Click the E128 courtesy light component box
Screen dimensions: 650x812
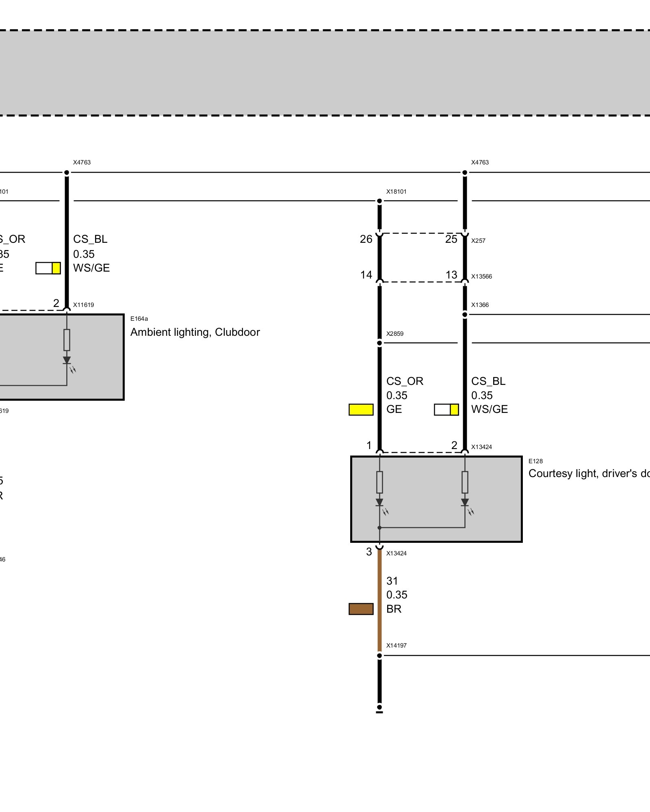pyautogui.click(x=436, y=499)
